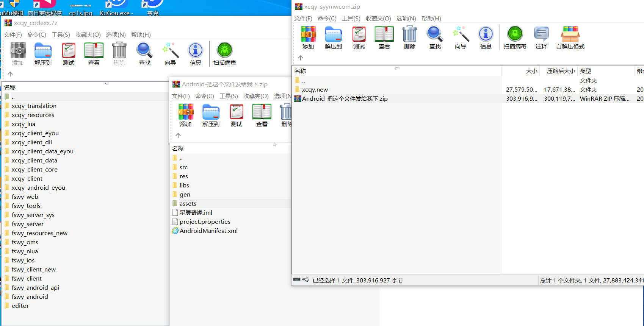Click 扫描病毒 icon in xcqy_syymwcom.zip toolbar
This screenshot has width=644, height=326.
(515, 37)
